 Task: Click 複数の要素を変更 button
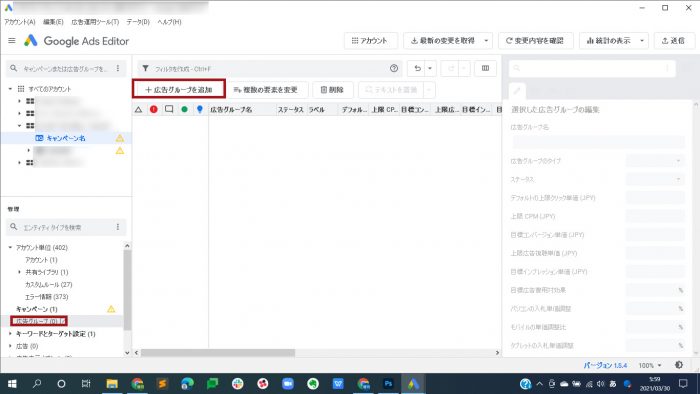pyautogui.click(x=266, y=90)
